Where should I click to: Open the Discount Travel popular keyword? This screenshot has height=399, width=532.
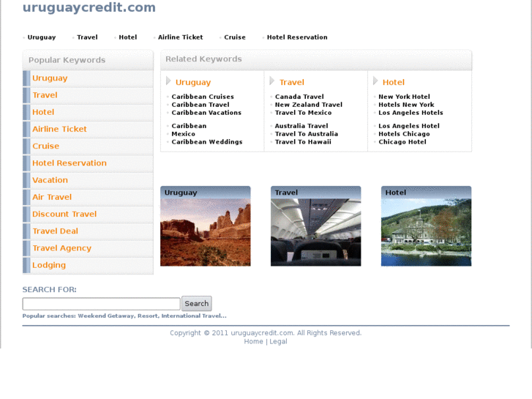point(64,214)
